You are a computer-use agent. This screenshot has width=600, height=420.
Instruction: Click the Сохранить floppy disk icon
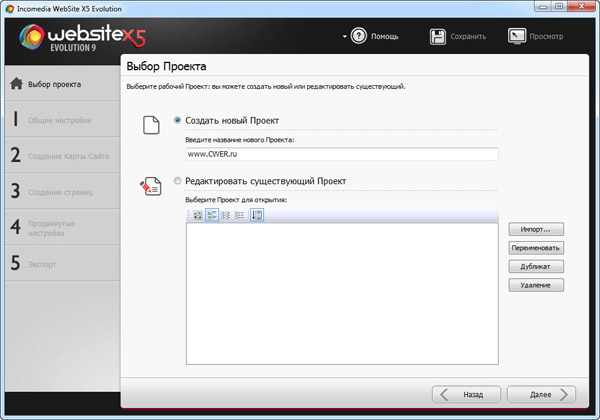tap(439, 37)
